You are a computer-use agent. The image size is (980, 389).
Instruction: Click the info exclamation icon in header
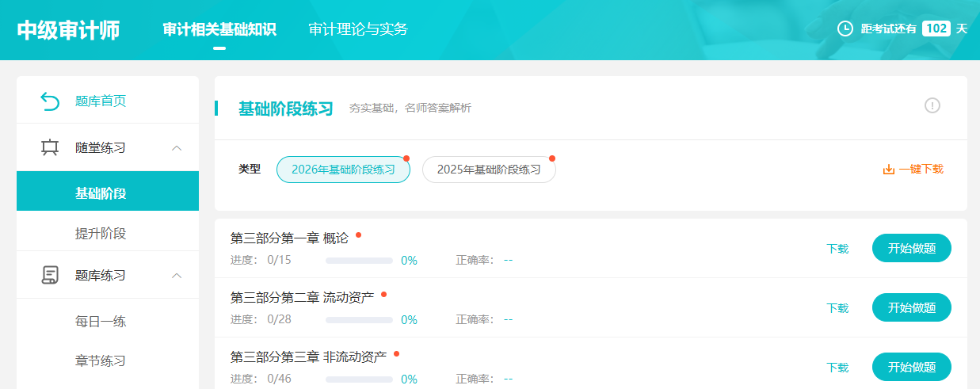932,105
